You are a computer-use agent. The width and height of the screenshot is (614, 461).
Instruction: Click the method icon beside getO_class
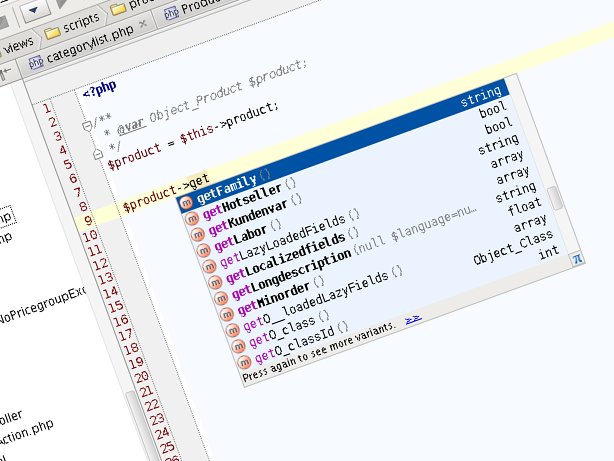(x=238, y=346)
